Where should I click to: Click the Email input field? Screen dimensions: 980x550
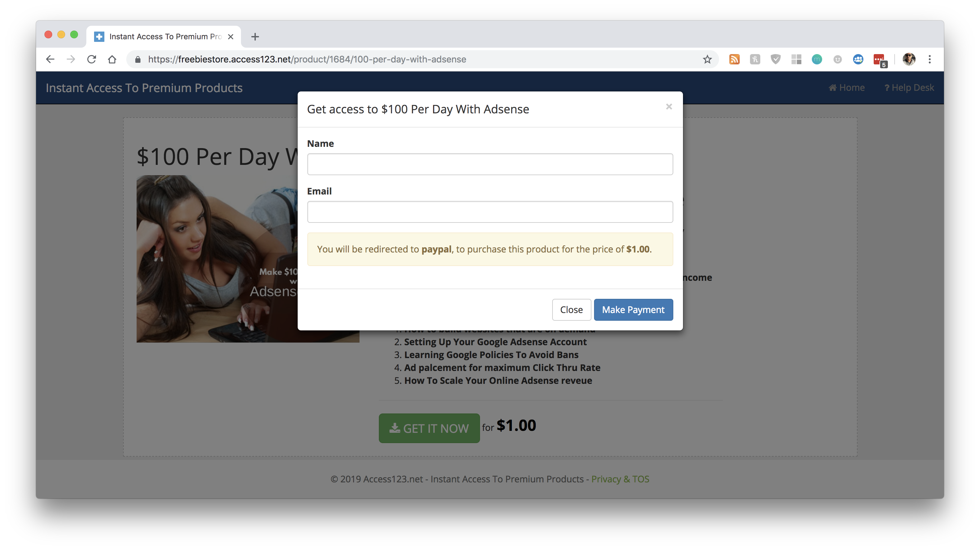tap(490, 212)
